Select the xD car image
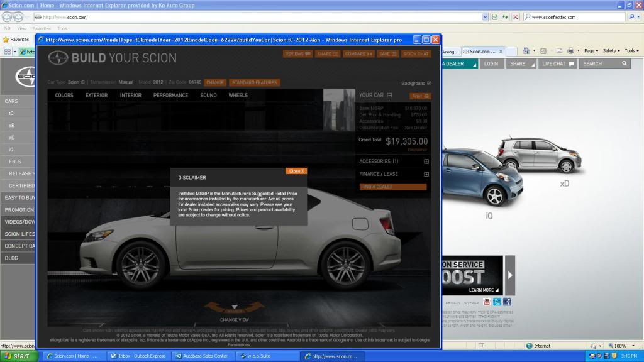 coord(539,155)
